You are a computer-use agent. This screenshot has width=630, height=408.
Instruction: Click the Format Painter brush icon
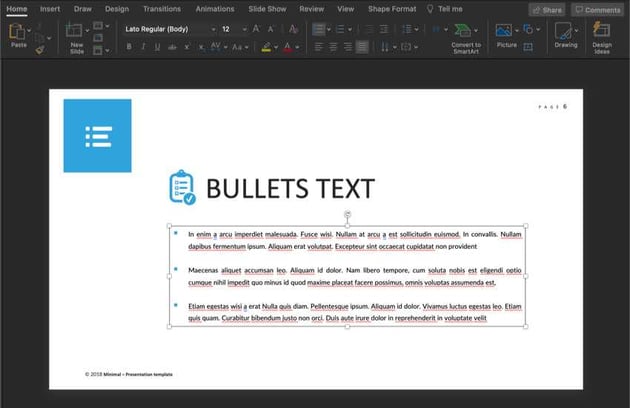[39, 48]
